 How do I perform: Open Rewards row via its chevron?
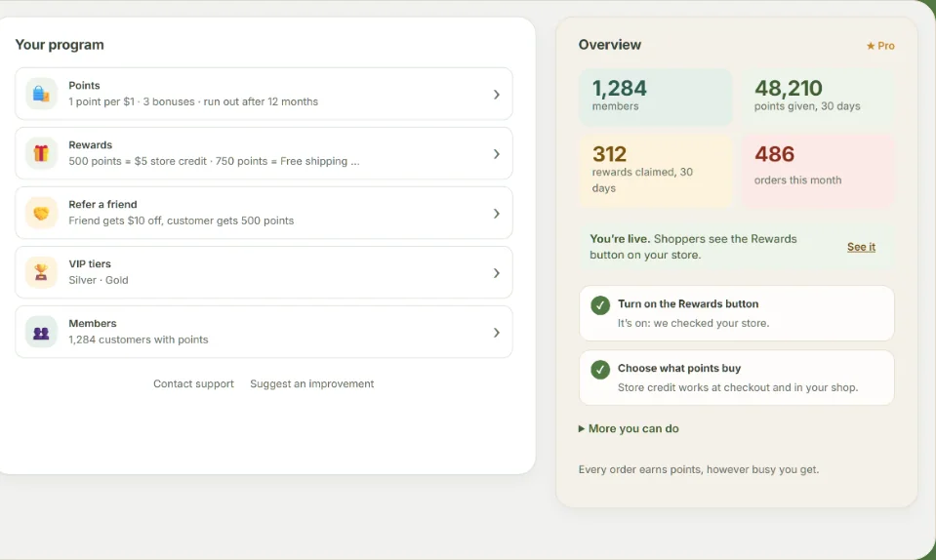(496, 154)
